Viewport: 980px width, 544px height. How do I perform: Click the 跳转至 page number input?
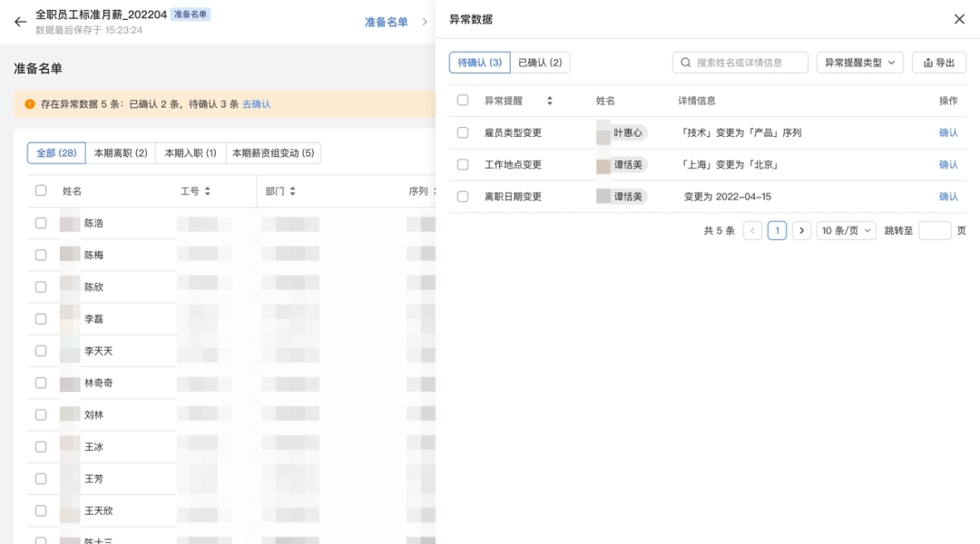click(x=935, y=230)
